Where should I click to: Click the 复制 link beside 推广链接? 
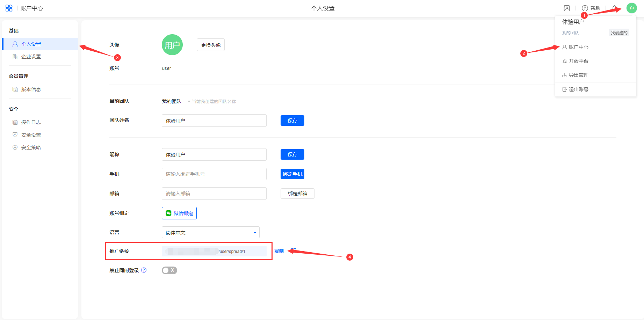(279, 251)
